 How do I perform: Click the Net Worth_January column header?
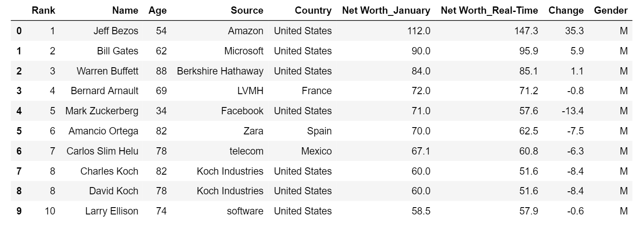(386, 11)
